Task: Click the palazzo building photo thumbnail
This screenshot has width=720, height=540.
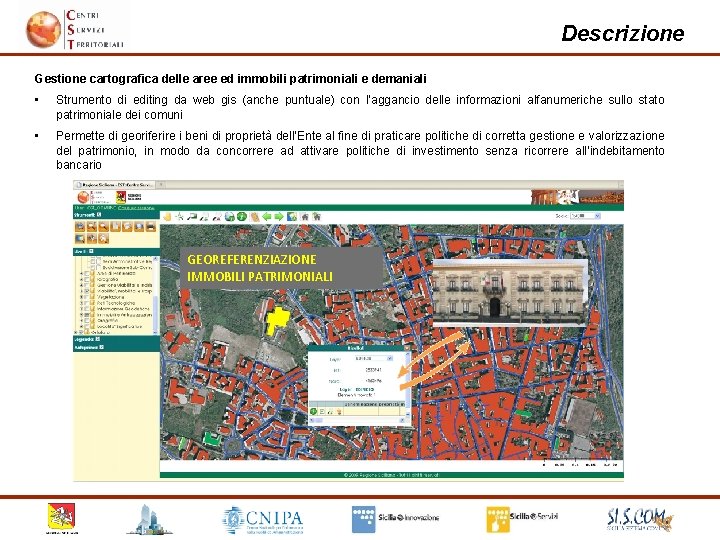Action: (x=510, y=292)
